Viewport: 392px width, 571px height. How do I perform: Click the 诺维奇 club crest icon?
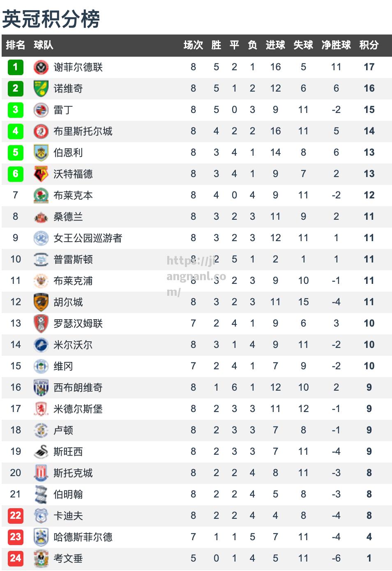pyautogui.click(x=41, y=88)
